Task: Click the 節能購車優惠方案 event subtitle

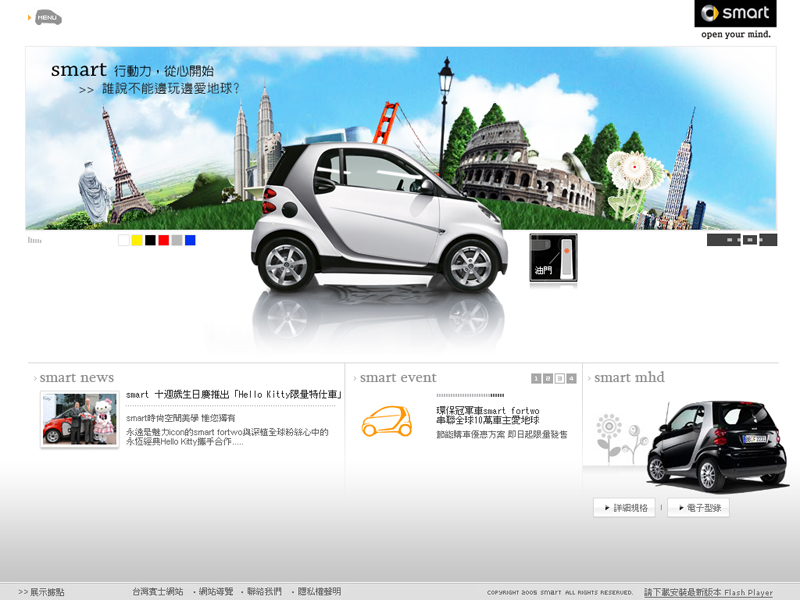Action: (x=502, y=435)
